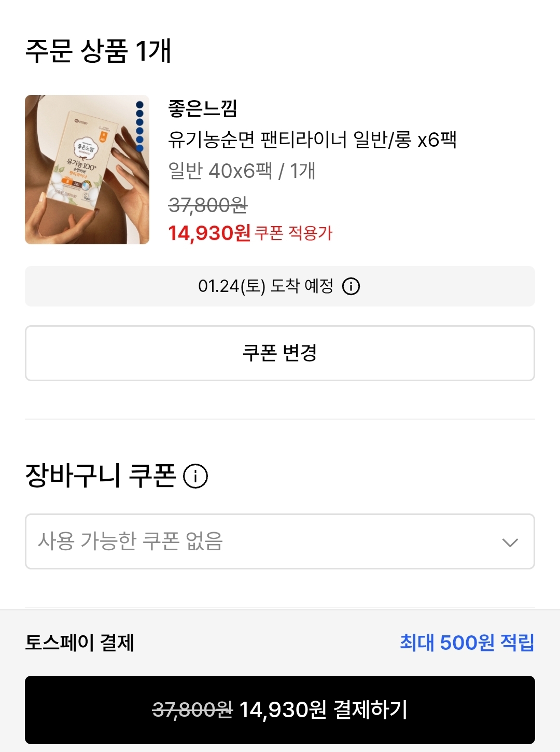Tap the 주문 상품 1개 heading

[98, 51]
